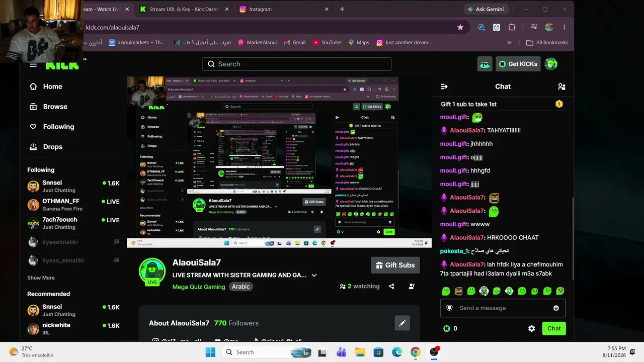The width and height of the screenshot is (644, 362).
Task: Open the green treasure chest icon
Action: click(485, 64)
